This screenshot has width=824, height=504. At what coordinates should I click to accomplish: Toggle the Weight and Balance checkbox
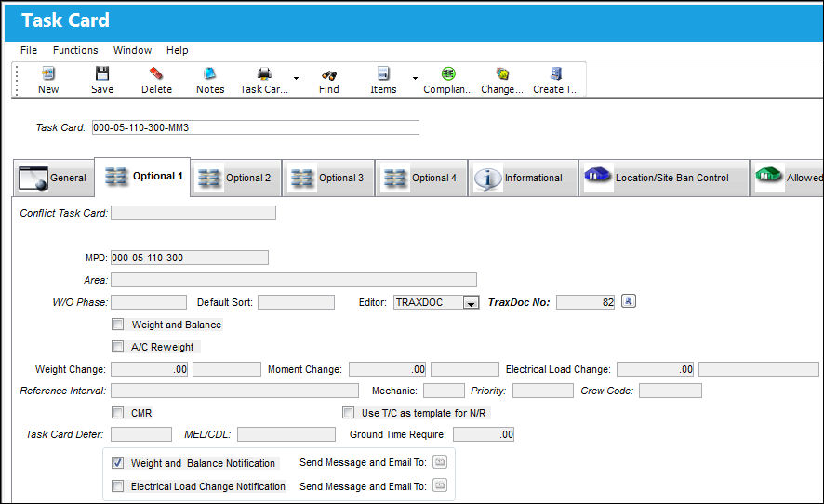click(x=118, y=325)
